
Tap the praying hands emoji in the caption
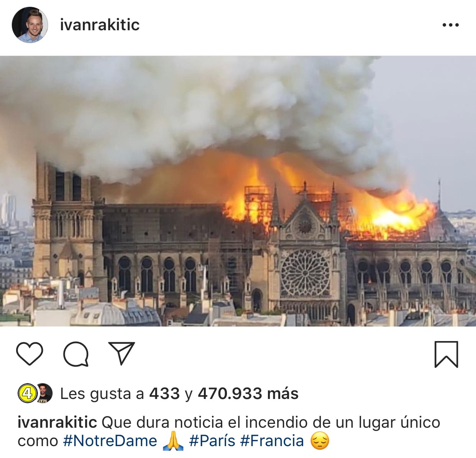[173, 441]
